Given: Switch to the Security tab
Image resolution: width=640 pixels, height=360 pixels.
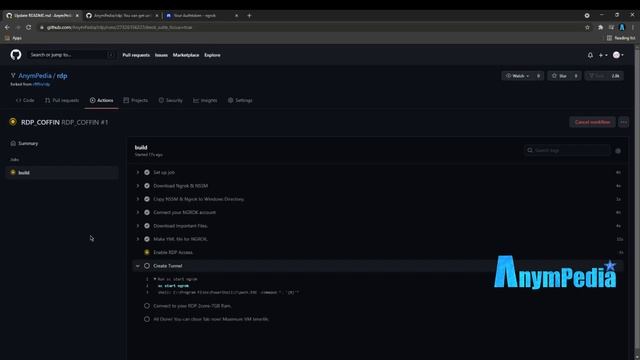Looking at the screenshot, I should (171, 100).
